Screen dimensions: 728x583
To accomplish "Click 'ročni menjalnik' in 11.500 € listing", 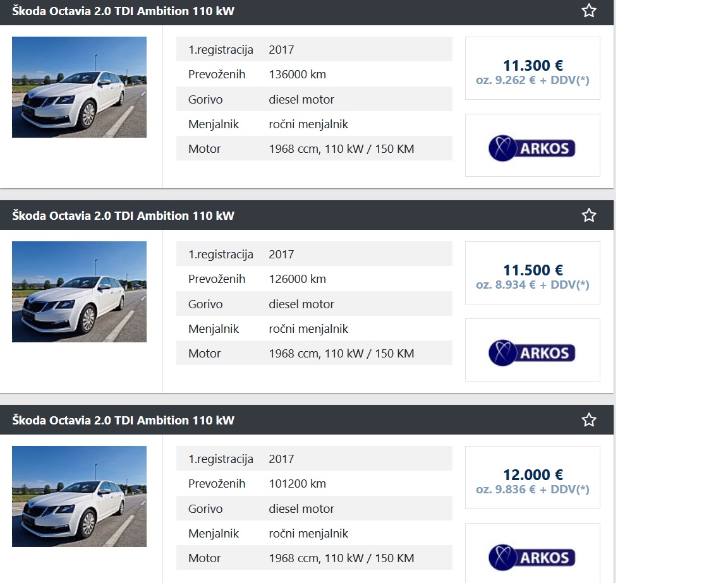I will (x=308, y=329).
